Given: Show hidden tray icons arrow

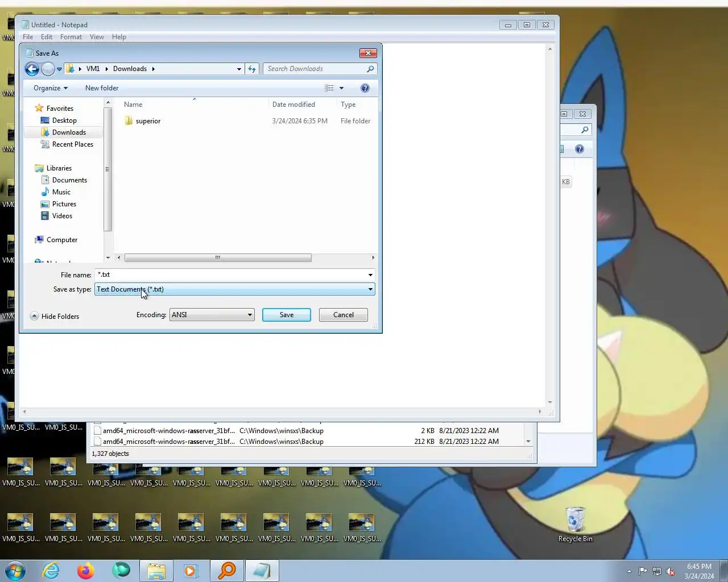Looking at the screenshot, I should pos(629,571).
